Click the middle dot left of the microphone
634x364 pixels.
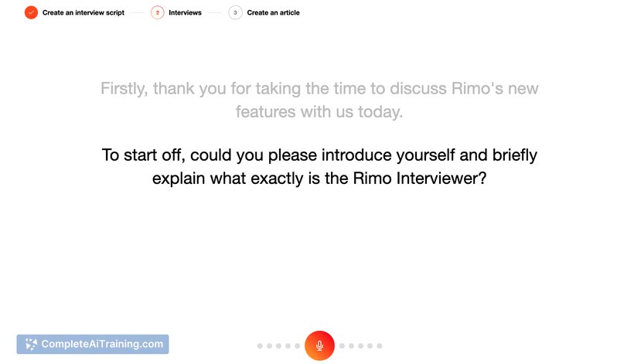click(278, 345)
